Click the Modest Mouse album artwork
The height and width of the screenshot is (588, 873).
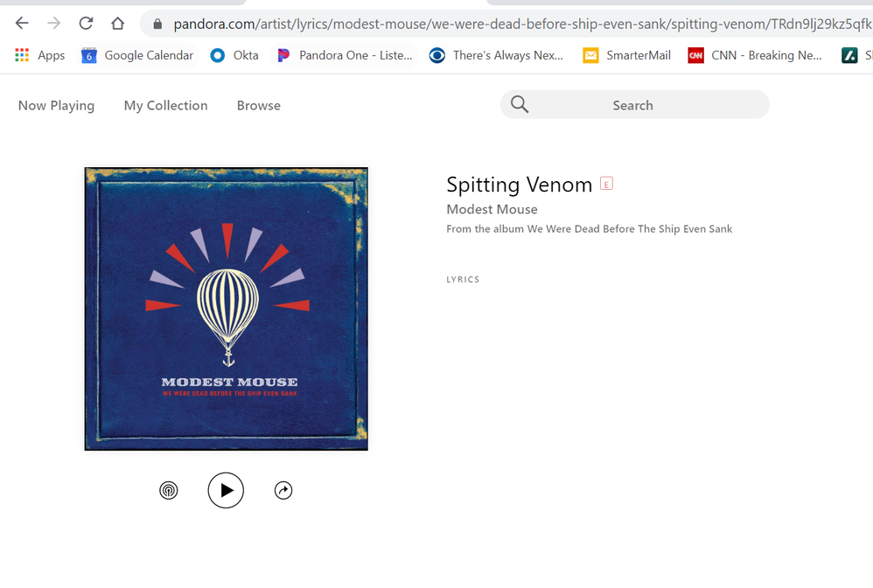226,309
